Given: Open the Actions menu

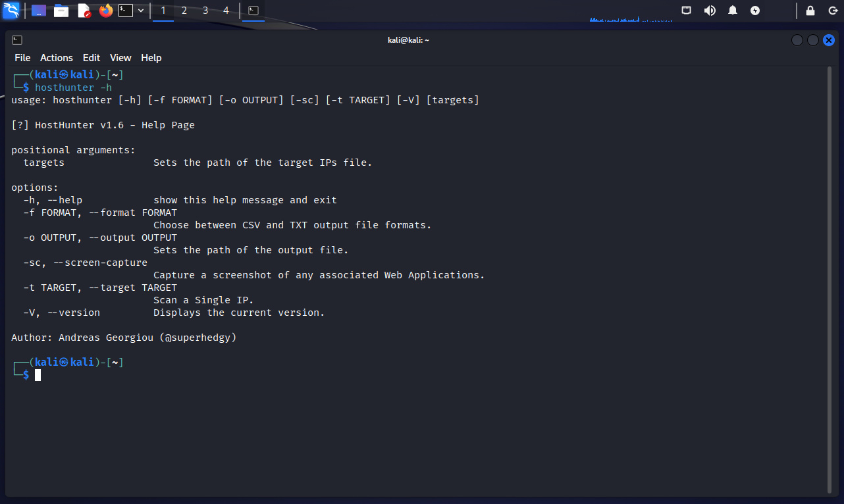Looking at the screenshot, I should pyautogui.click(x=57, y=58).
